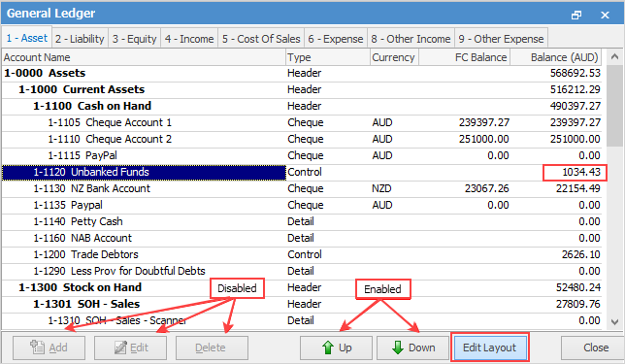This screenshot has height=364, width=625.
Task: Click the scrollbar up arrow
Action: pos(614,57)
